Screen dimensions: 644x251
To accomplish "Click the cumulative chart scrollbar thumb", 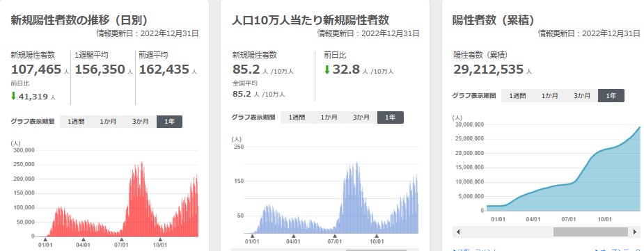I will [x=590, y=232].
